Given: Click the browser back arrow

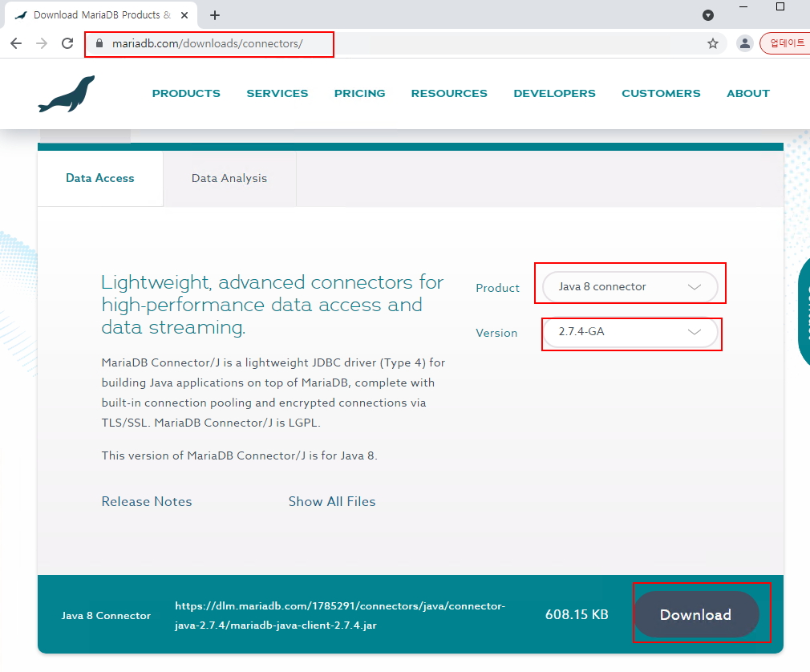Looking at the screenshot, I should pos(16,43).
